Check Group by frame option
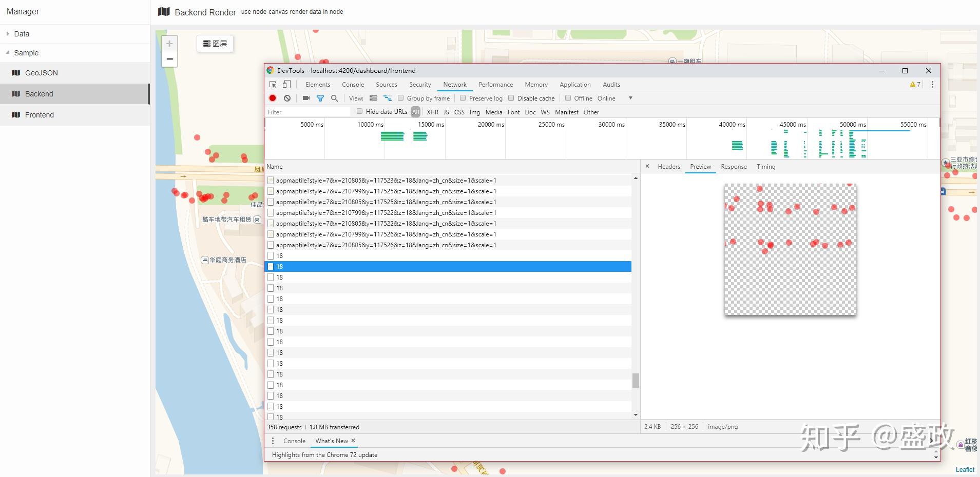Image resolution: width=980 pixels, height=477 pixels. pyautogui.click(x=401, y=98)
